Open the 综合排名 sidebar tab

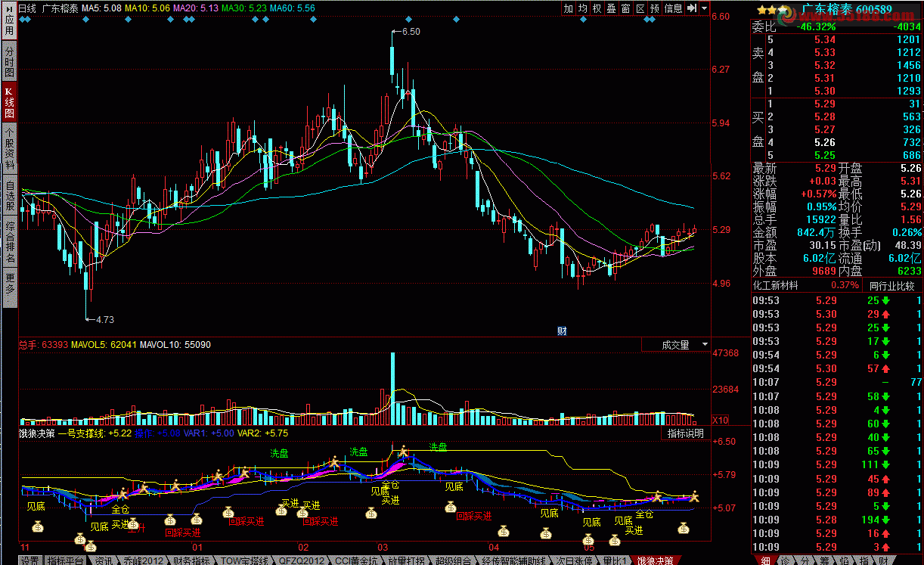(x=9, y=242)
